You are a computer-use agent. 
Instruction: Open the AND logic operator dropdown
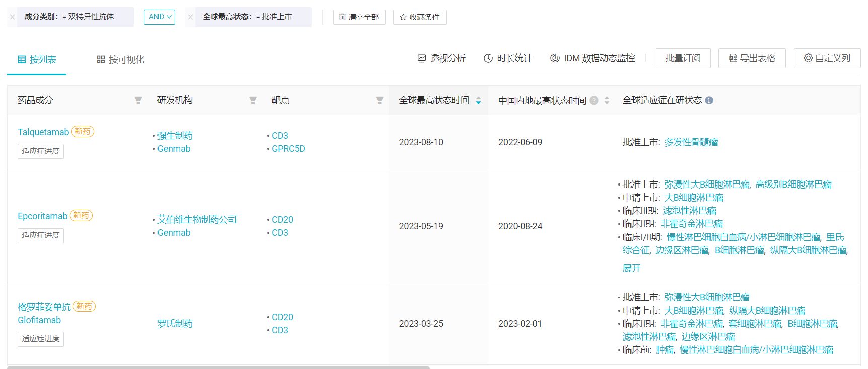pos(160,17)
